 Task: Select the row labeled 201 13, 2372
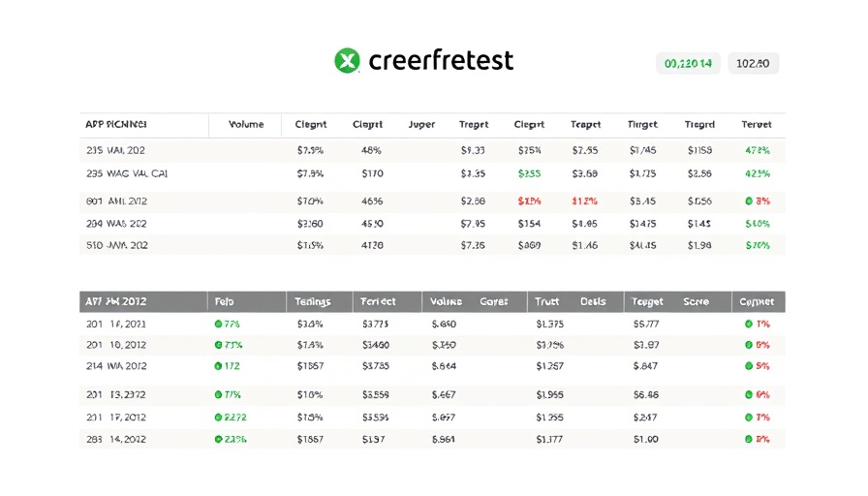[432, 394]
